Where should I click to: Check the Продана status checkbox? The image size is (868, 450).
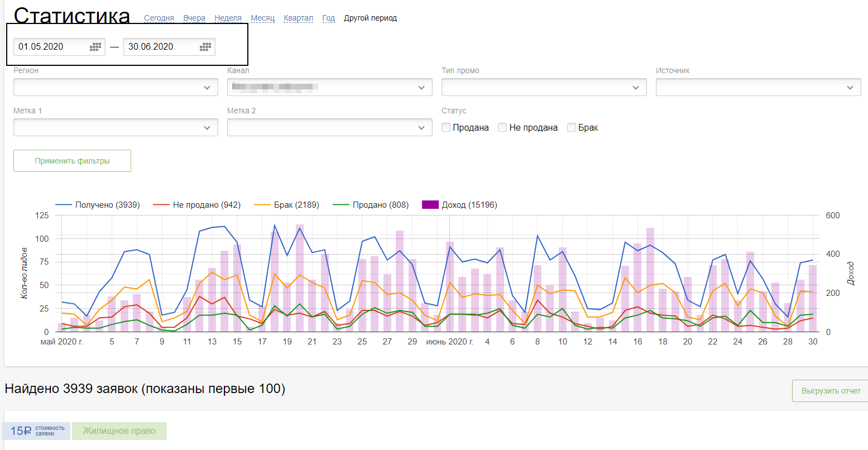446,127
